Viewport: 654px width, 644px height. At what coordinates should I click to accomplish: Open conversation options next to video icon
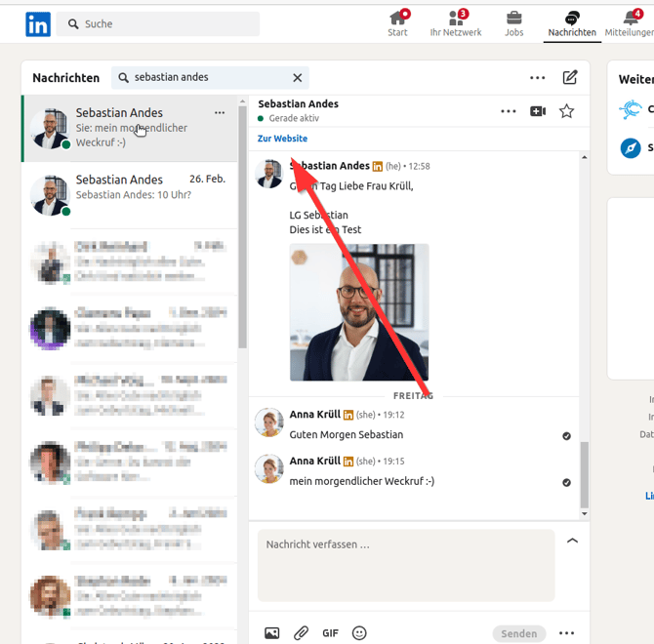508,111
